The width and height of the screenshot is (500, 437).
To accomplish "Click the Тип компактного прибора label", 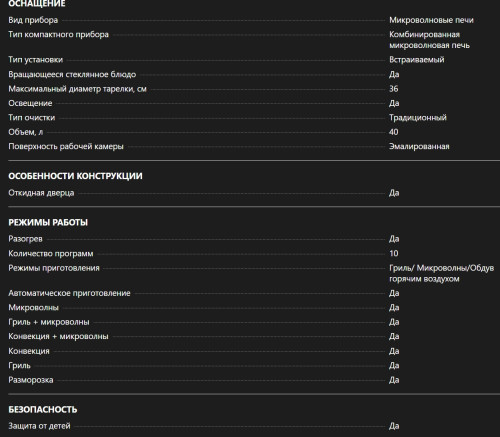I will click(x=58, y=35).
